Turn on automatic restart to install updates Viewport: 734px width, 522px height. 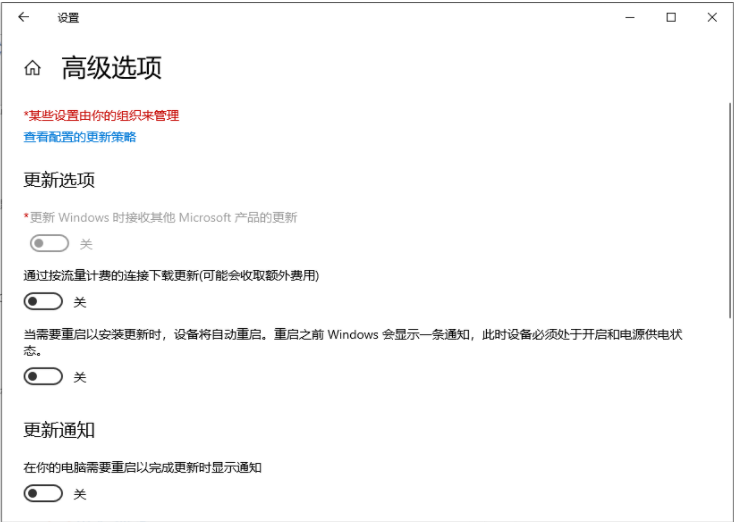coord(44,377)
